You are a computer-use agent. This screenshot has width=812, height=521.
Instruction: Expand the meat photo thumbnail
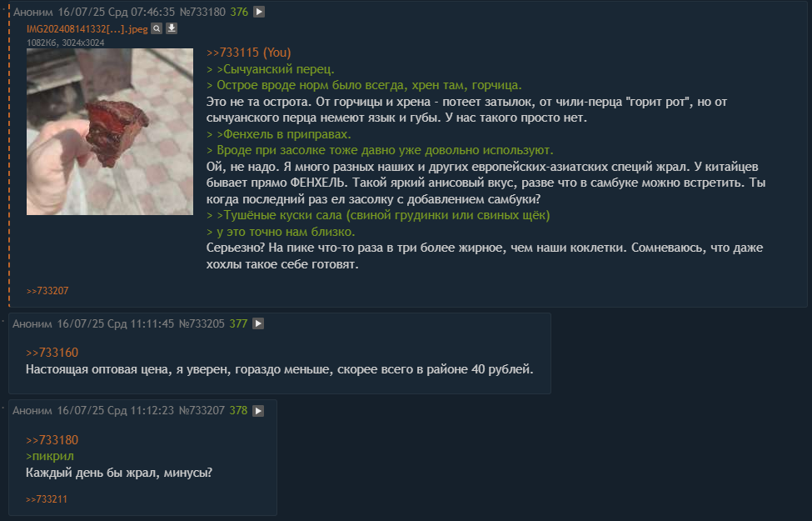coord(110,132)
